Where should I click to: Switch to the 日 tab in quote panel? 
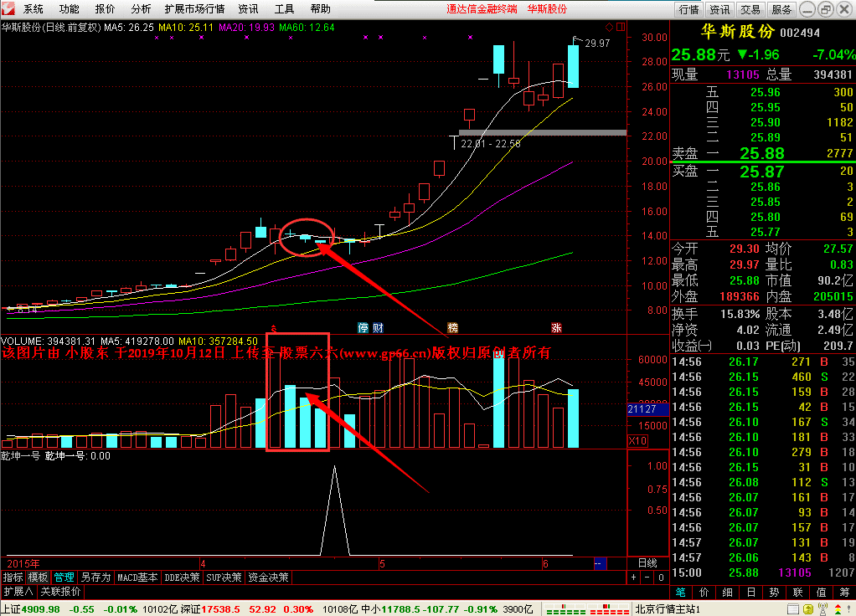tap(751, 593)
